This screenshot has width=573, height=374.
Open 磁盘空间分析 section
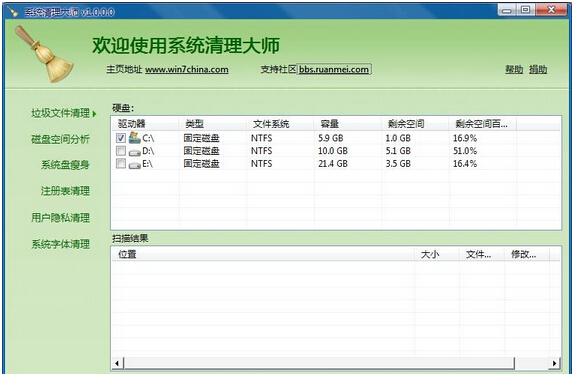[60, 139]
